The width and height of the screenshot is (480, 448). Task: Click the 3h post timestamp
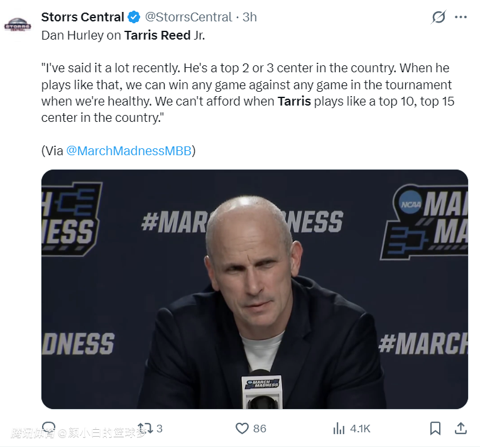coord(249,17)
